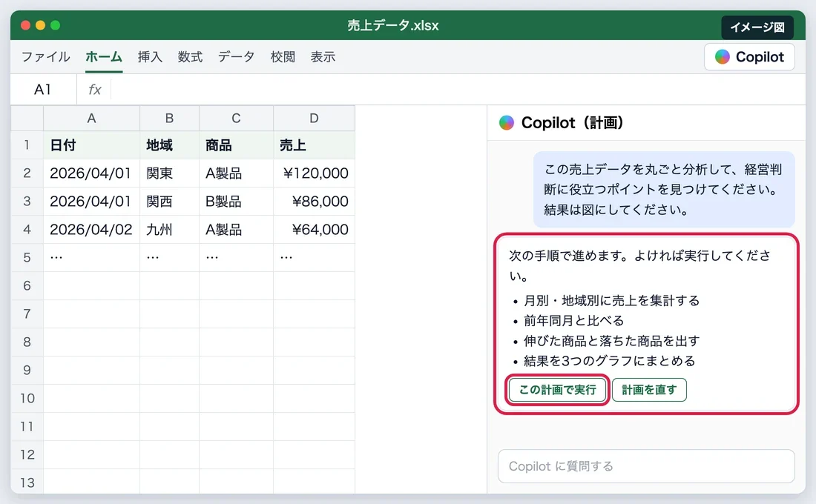Go to the 校閲 tab
The height and width of the screenshot is (504, 816).
(x=283, y=56)
